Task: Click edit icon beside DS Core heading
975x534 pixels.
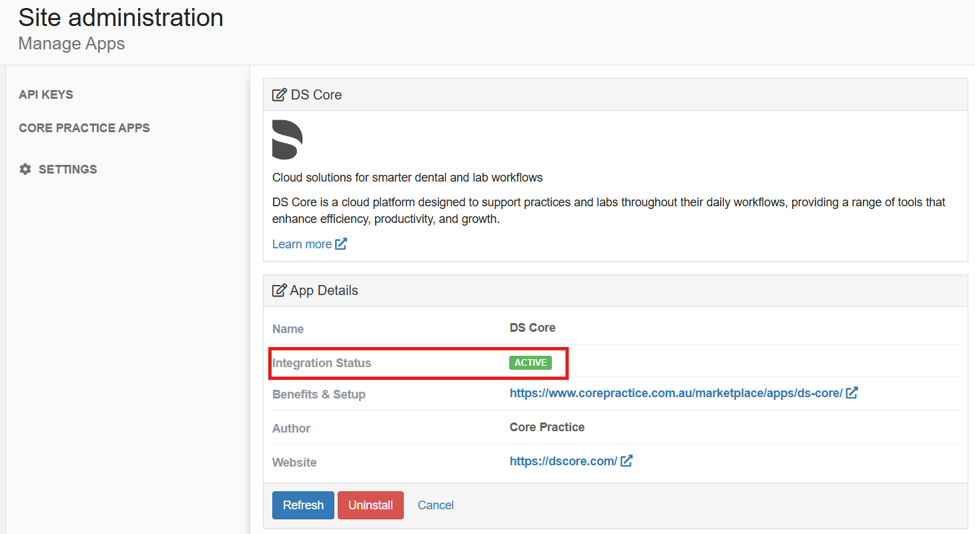Action: tap(279, 95)
